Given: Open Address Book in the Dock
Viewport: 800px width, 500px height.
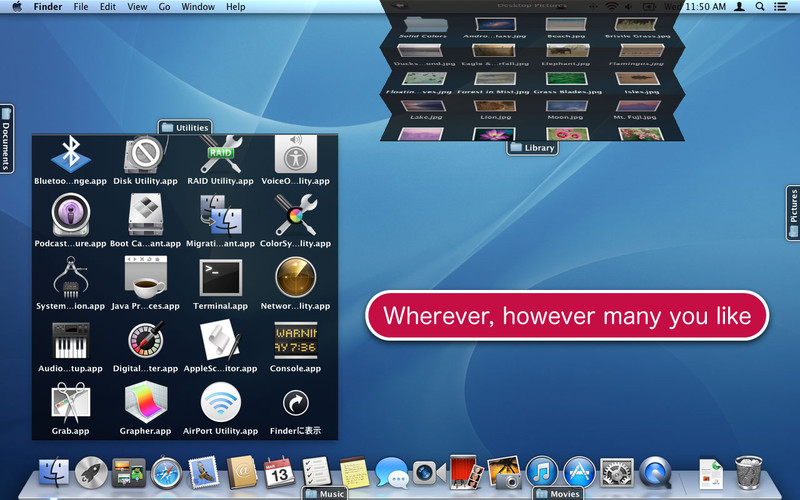Looking at the screenshot, I should click(242, 472).
